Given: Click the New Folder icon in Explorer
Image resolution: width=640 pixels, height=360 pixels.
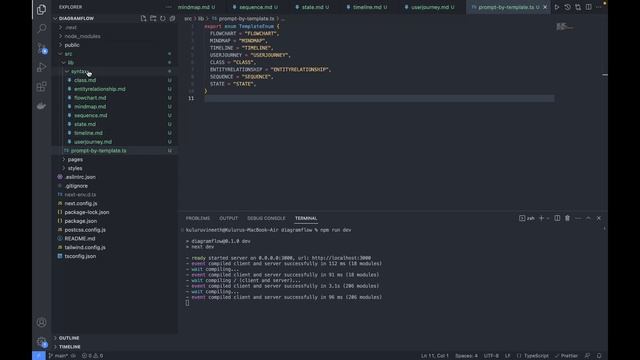Looking at the screenshot, I should (153, 18).
